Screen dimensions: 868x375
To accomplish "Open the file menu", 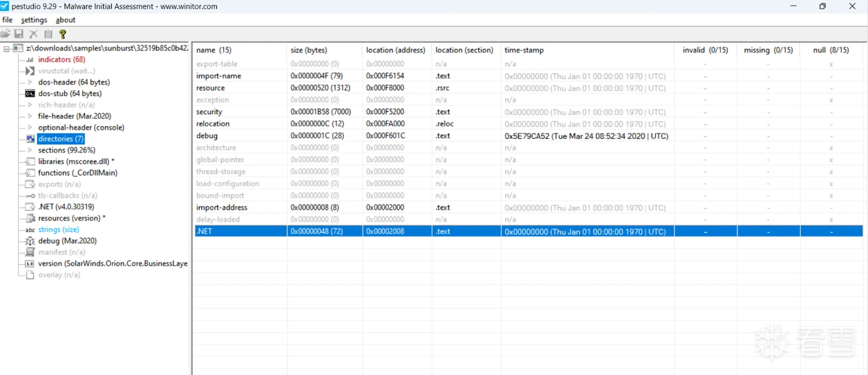I will (x=7, y=20).
